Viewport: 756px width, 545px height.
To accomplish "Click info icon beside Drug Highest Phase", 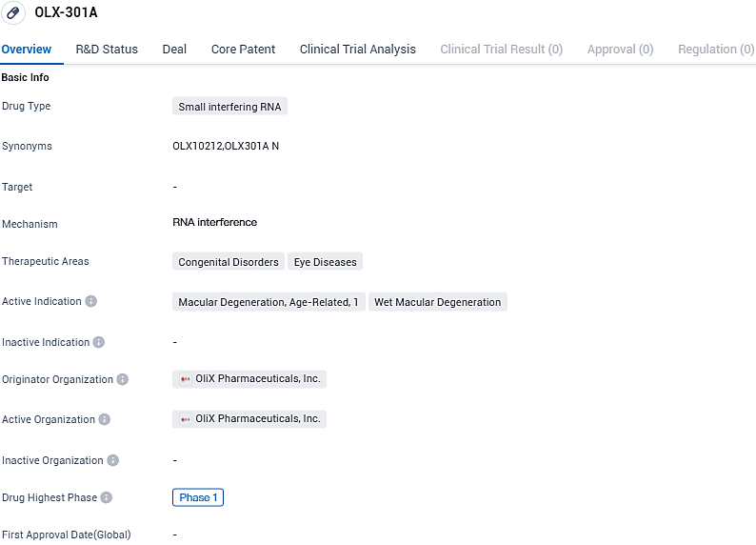I will pyautogui.click(x=107, y=497).
